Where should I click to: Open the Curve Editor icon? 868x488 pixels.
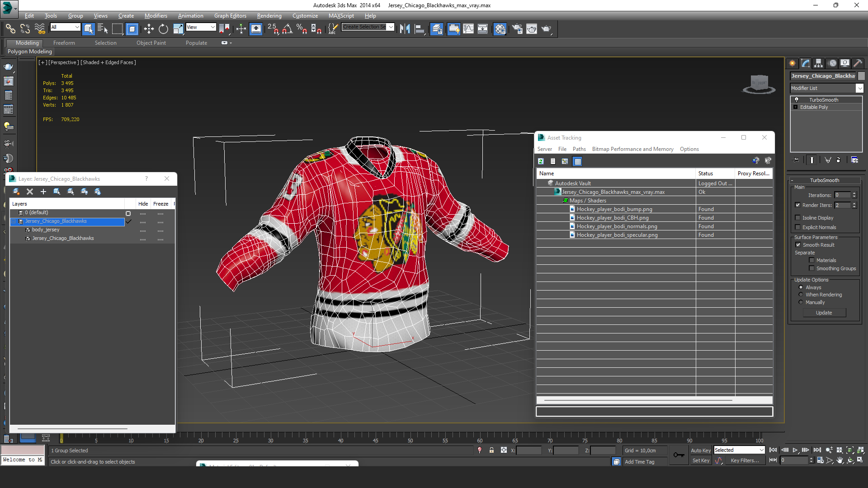468,29
